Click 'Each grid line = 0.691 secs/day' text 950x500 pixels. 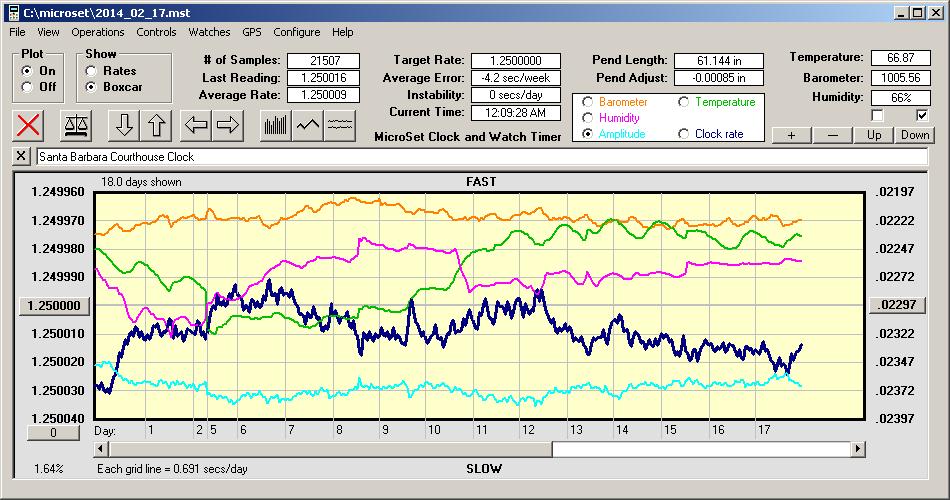tap(172, 468)
